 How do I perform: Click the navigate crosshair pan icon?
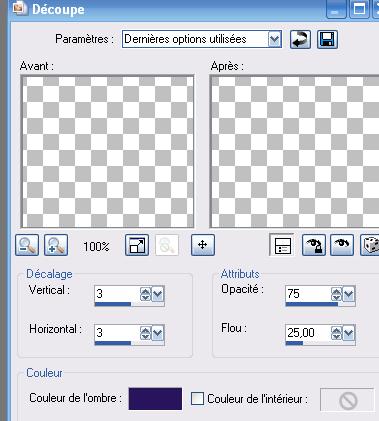(203, 245)
